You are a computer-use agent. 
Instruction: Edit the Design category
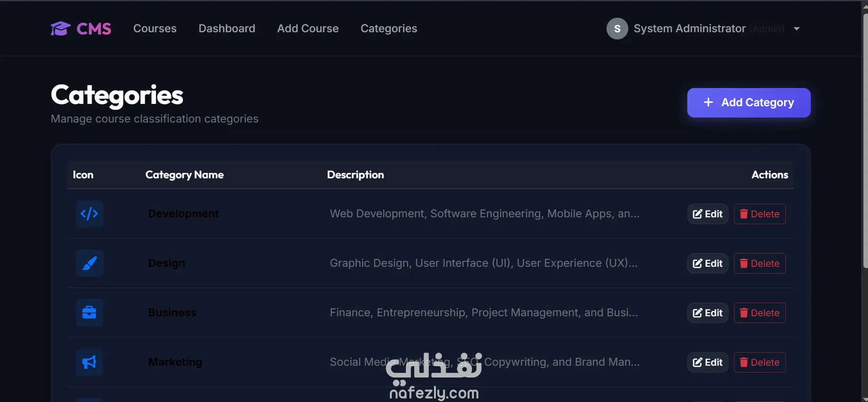(708, 264)
